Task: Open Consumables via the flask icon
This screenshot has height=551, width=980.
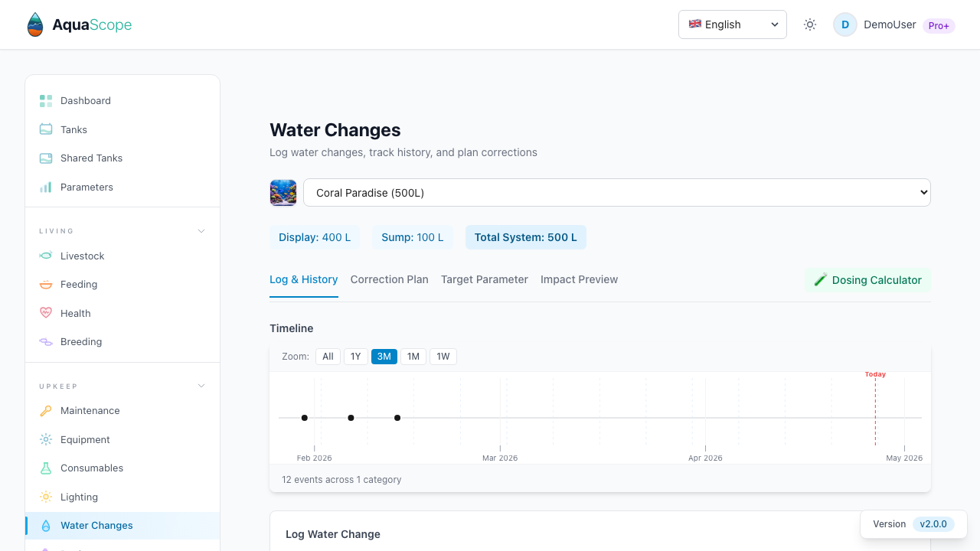Action: click(46, 468)
